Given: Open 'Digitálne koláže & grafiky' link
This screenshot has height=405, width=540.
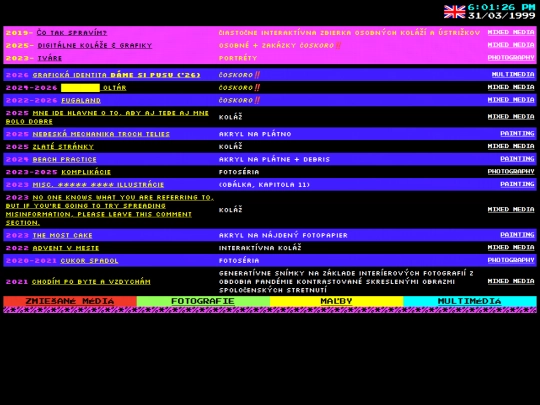Looking at the screenshot, I should (x=95, y=45).
